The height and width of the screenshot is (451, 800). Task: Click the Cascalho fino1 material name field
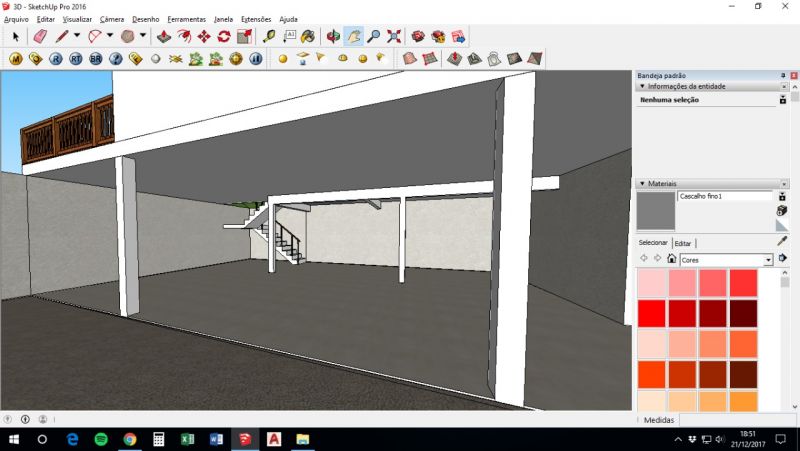[724, 197]
